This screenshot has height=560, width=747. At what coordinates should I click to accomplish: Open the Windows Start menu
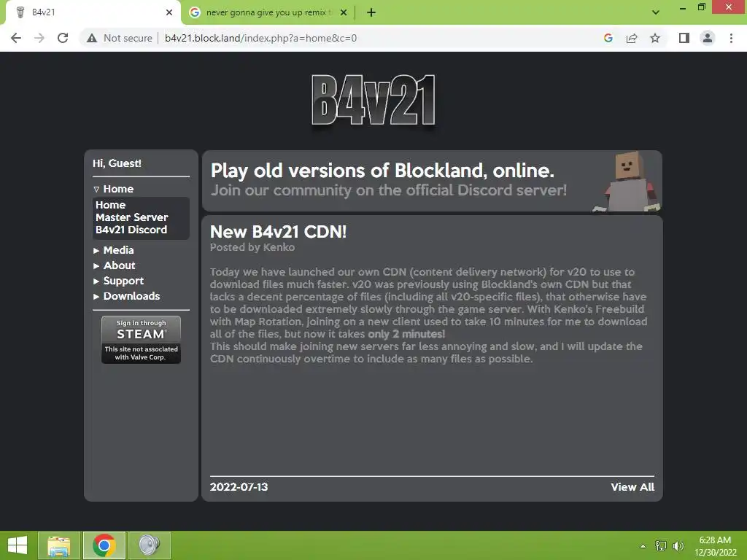coord(18,545)
